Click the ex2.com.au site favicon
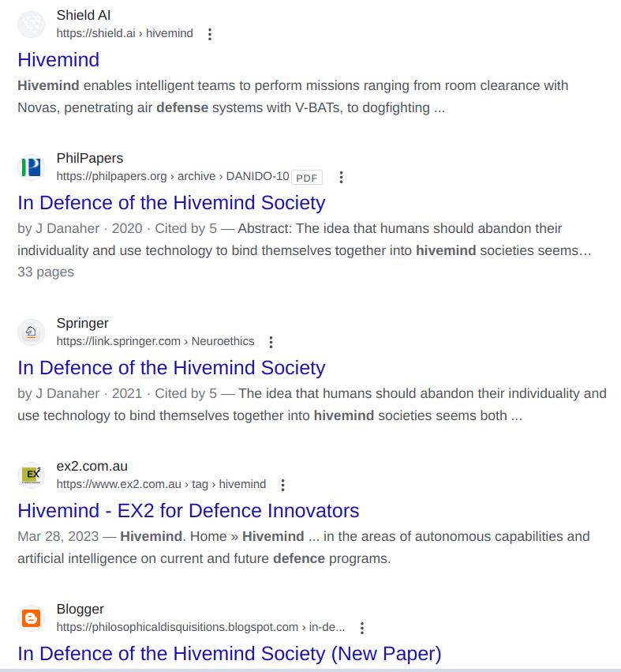Viewport: 621px width, 672px height. [32, 475]
